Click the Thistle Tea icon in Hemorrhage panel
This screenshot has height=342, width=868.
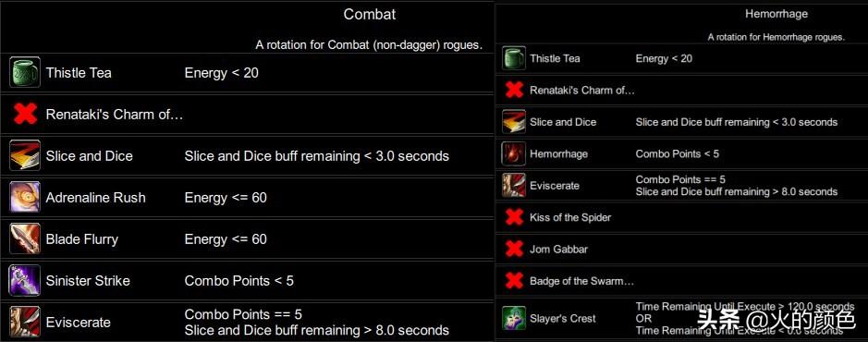pos(514,58)
